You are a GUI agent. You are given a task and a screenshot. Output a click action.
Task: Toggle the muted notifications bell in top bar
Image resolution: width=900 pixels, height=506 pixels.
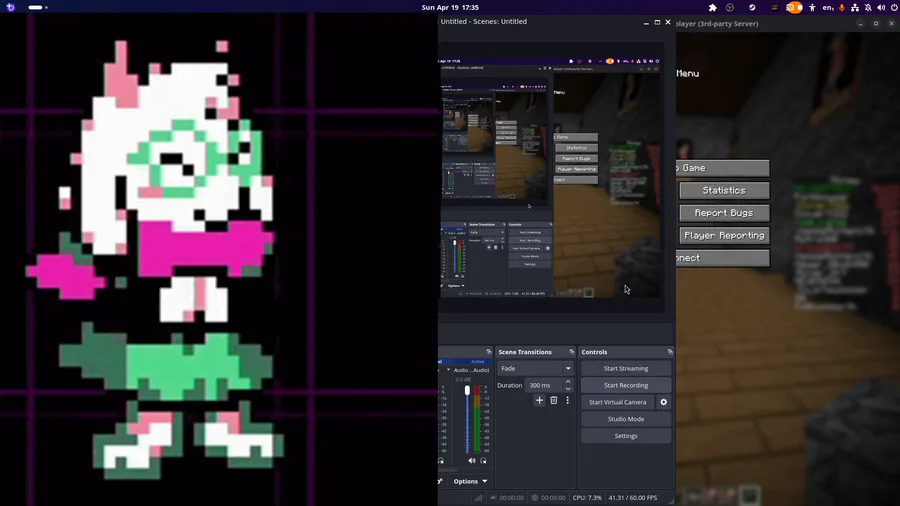[868, 7]
